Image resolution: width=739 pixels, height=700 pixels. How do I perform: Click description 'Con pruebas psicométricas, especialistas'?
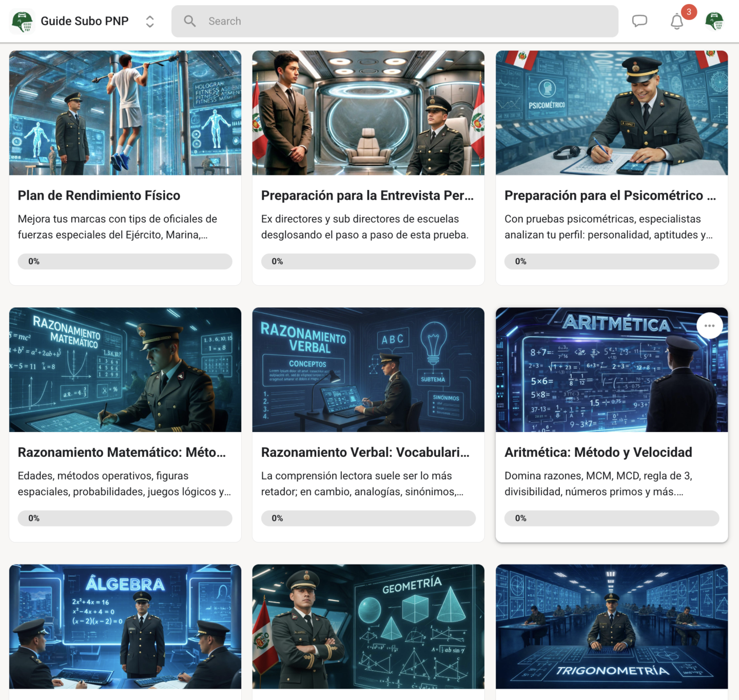click(609, 227)
